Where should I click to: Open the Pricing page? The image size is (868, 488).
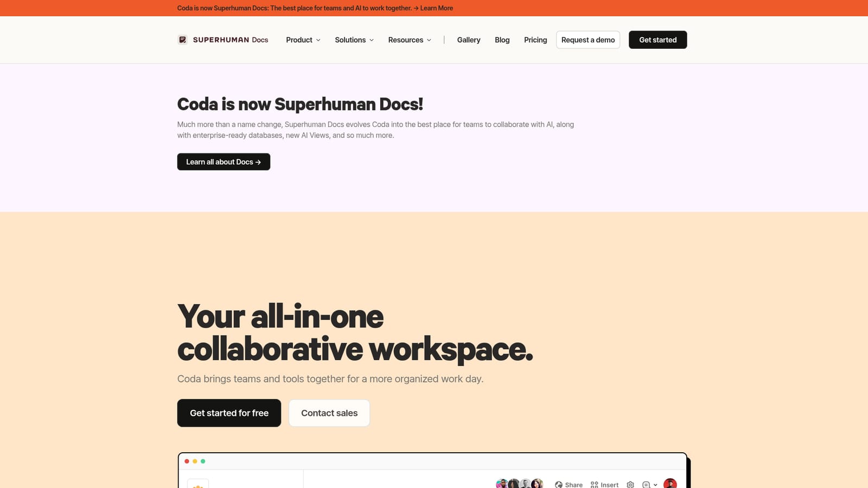[x=535, y=40]
